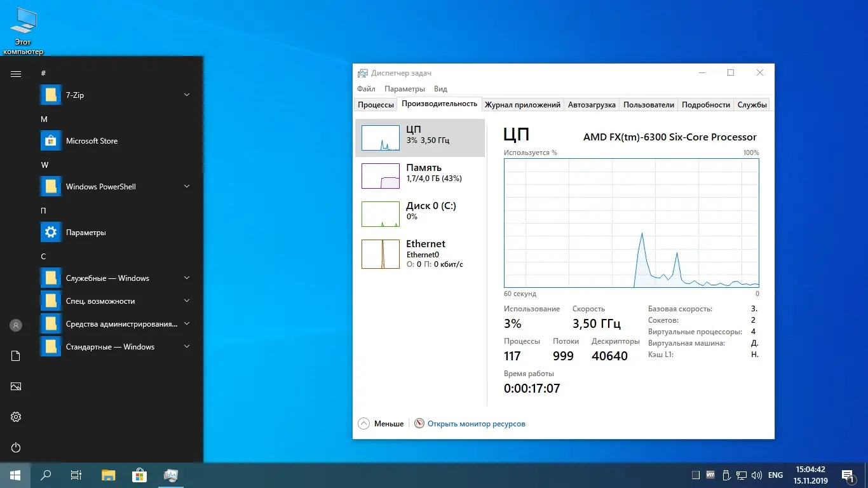Select the ЦП performance graph thumbnail
Screen dimensions: 868x488
[380, 138]
